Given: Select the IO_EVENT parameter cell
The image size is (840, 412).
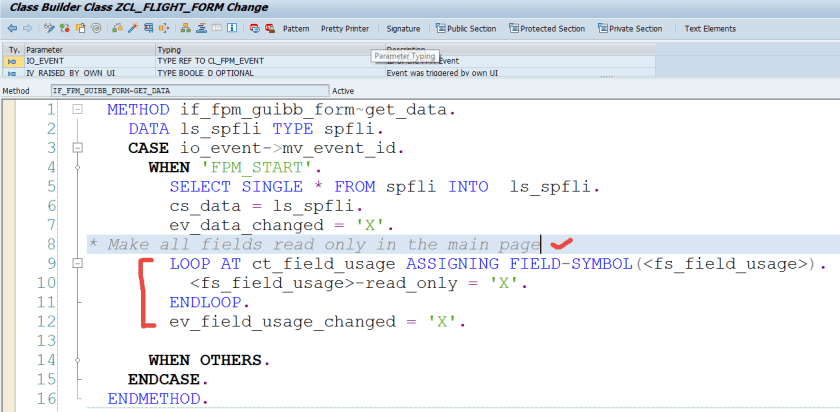Looking at the screenshot, I should coord(89,61).
